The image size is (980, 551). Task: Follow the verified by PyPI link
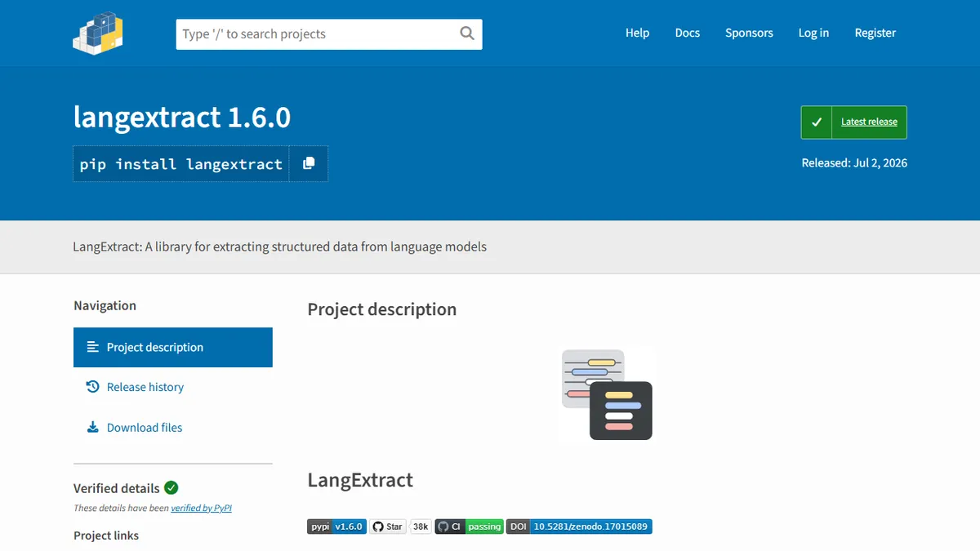201,508
